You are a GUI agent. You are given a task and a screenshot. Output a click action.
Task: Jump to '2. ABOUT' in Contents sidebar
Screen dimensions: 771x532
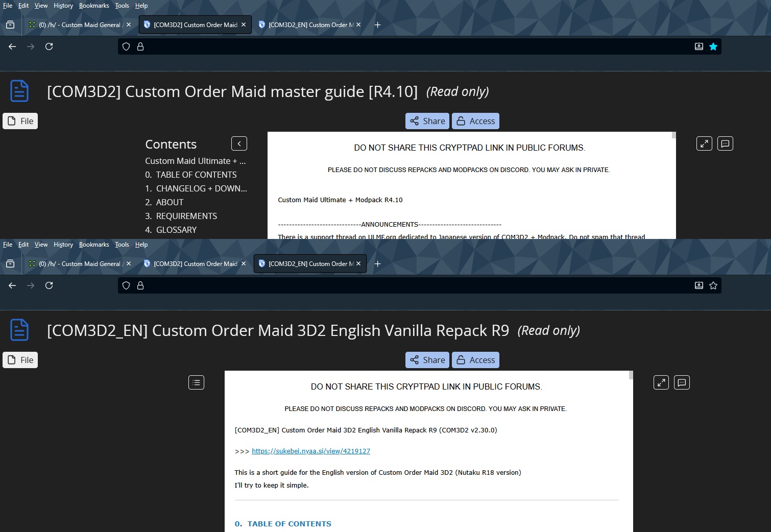(x=164, y=202)
